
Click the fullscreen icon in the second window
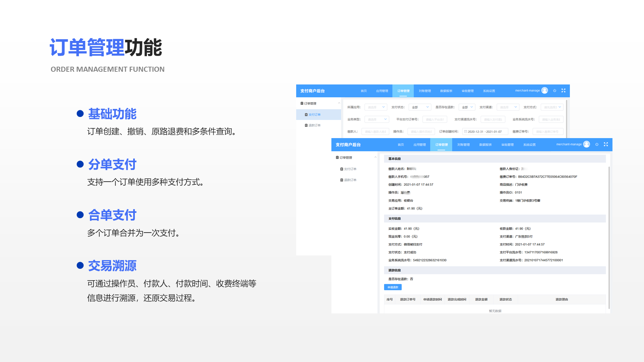pyautogui.click(x=606, y=144)
